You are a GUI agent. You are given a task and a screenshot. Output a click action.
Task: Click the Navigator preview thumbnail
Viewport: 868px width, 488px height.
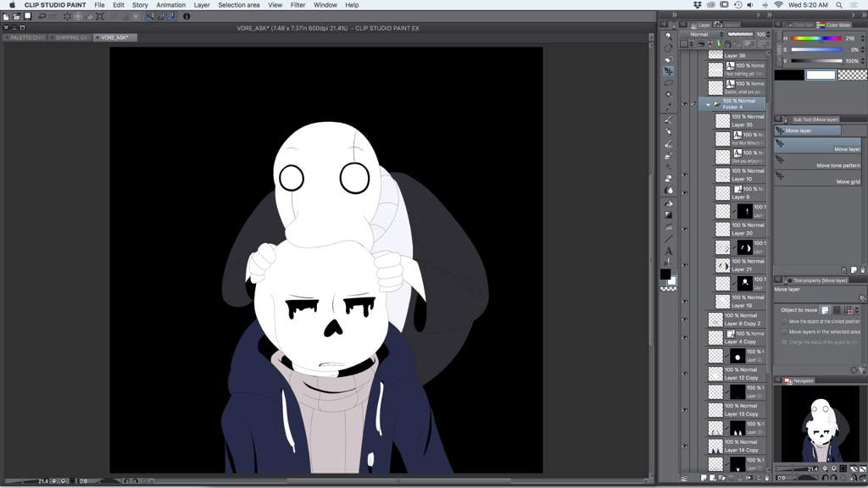tap(821, 424)
